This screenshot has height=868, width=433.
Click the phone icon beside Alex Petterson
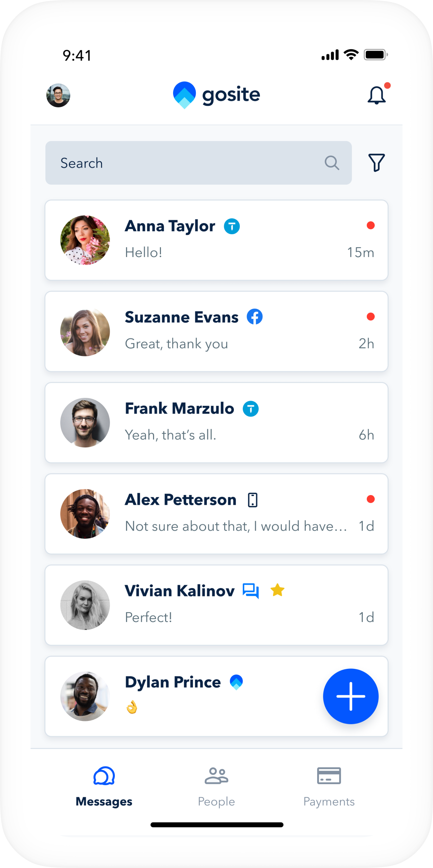coord(253,500)
